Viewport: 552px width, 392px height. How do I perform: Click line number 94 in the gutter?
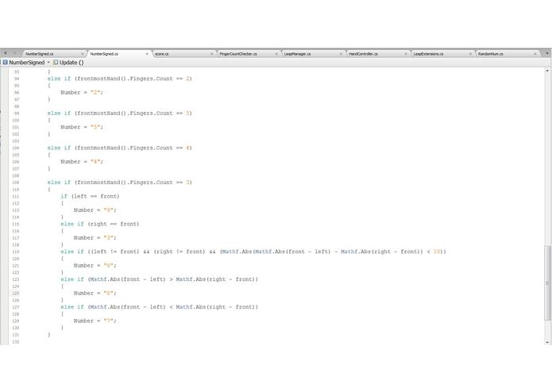tap(16, 79)
